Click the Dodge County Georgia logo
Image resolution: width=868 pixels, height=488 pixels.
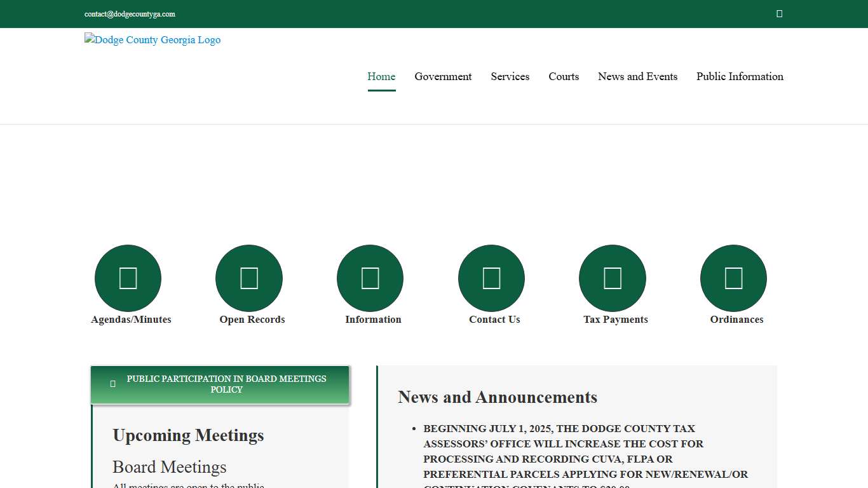coord(152,39)
